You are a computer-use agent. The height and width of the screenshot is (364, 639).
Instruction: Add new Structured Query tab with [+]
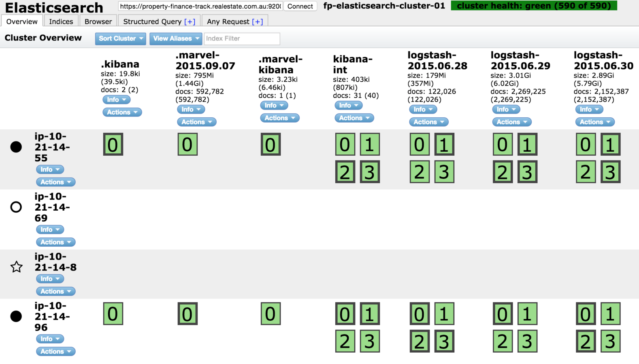click(x=190, y=22)
